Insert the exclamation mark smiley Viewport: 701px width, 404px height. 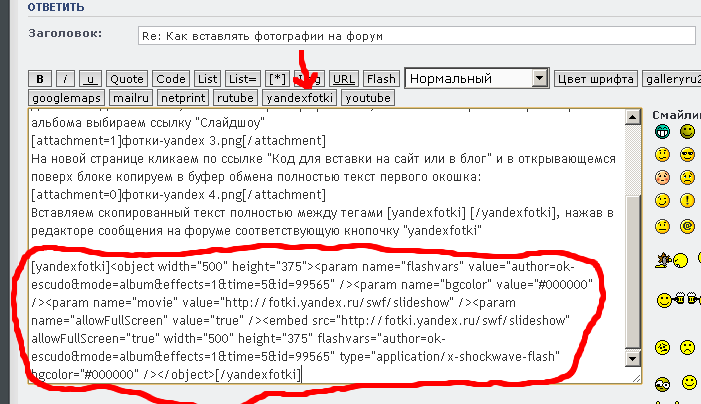point(687,200)
